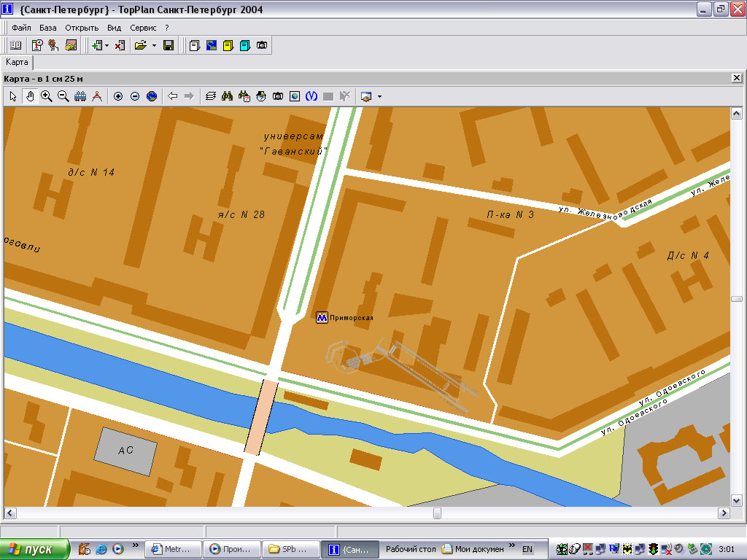The image size is (747, 560).
Task: Click the binoculars with calendar icon
Action: [x=244, y=96]
